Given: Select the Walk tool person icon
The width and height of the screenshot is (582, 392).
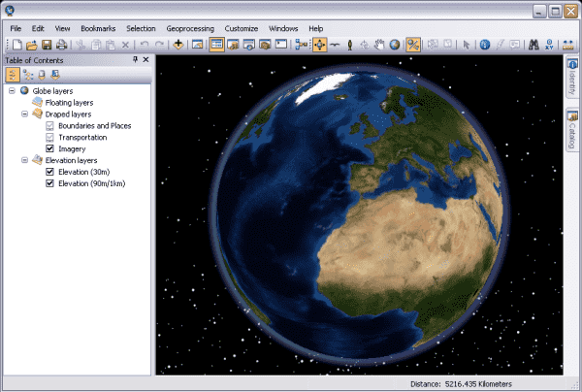Looking at the screenshot, I should tap(349, 45).
